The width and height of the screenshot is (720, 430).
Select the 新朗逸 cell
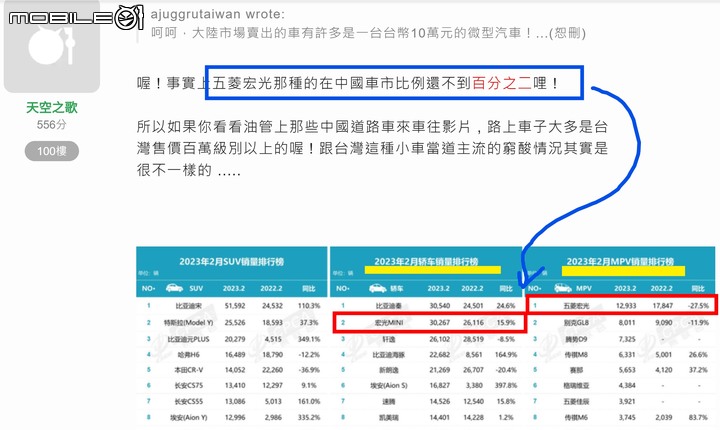click(388, 370)
